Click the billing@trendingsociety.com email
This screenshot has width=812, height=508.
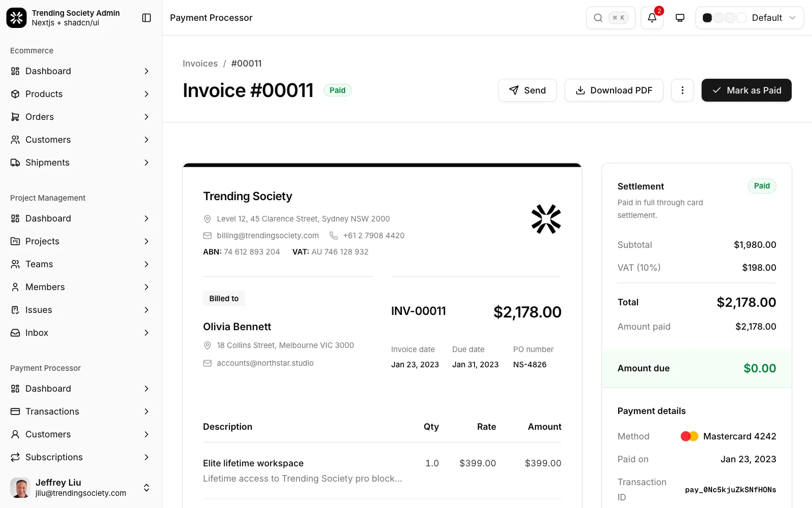coord(267,236)
